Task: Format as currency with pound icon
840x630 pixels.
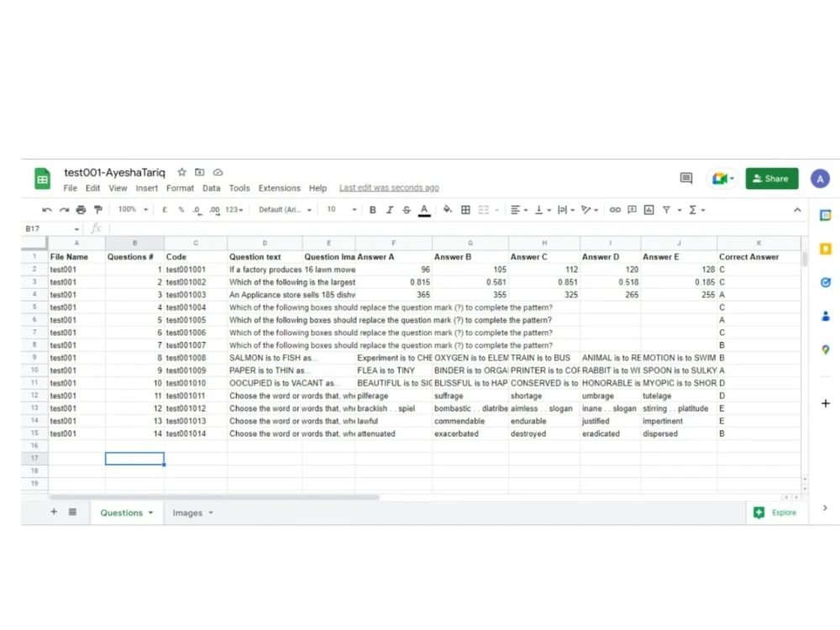Action: [x=165, y=210]
